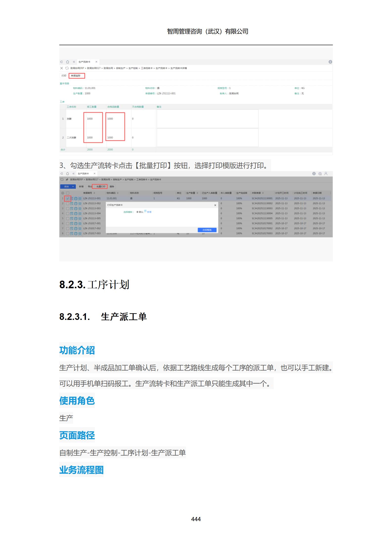Click the globe icon on the list page
This screenshot has width=392, height=555.
click(x=314, y=174)
